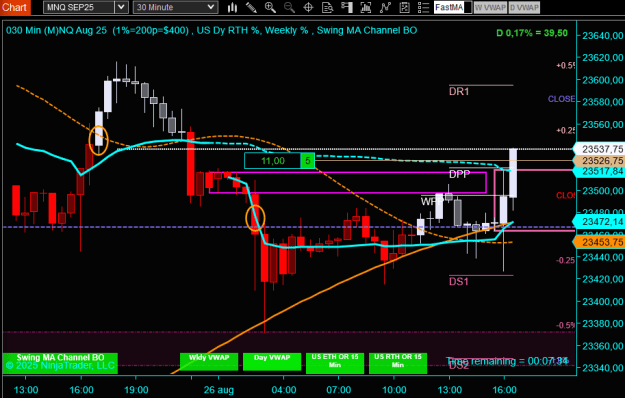Click the 11,00 value box on chart
This screenshot has width=625, height=398.
click(273, 161)
